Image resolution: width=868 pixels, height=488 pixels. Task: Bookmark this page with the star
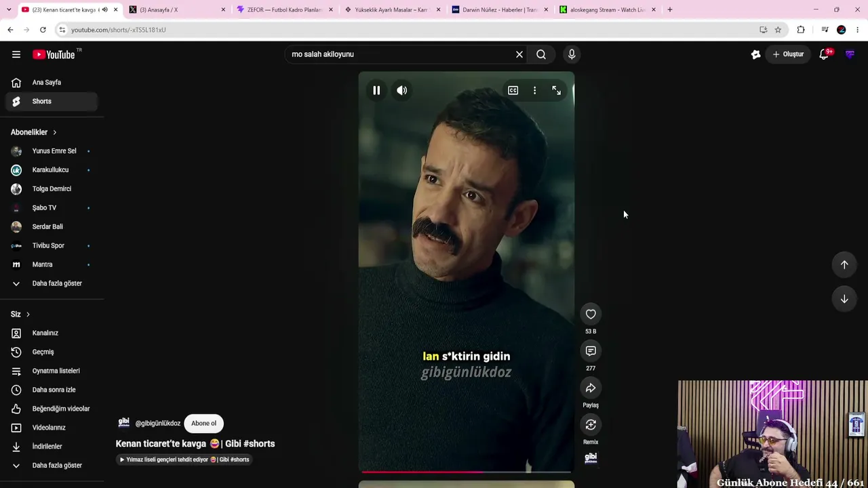778,30
